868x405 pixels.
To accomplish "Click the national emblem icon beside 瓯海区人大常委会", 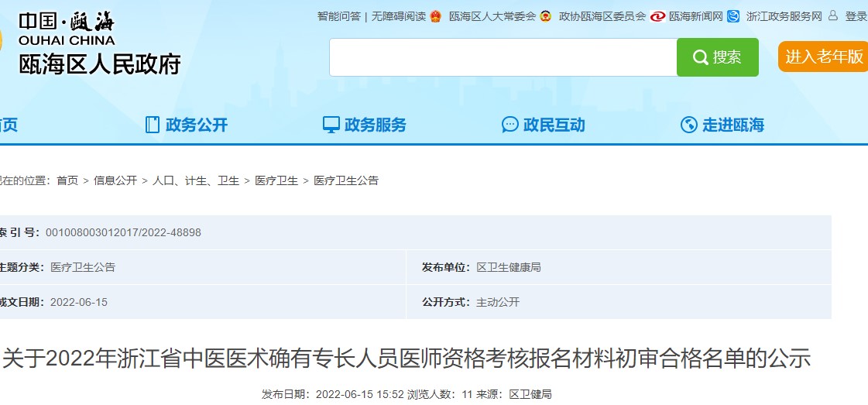I will coord(435,16).
